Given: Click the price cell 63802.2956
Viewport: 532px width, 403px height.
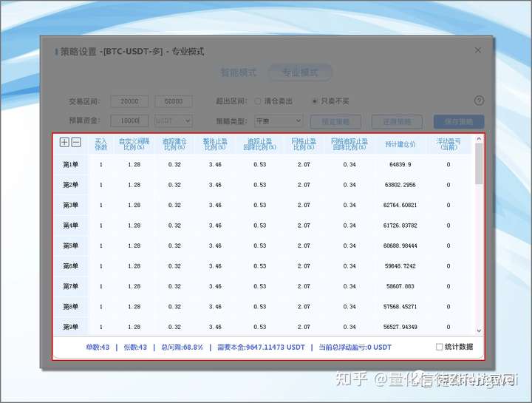Looking at the screenshot, I should [x=400, y=185].
